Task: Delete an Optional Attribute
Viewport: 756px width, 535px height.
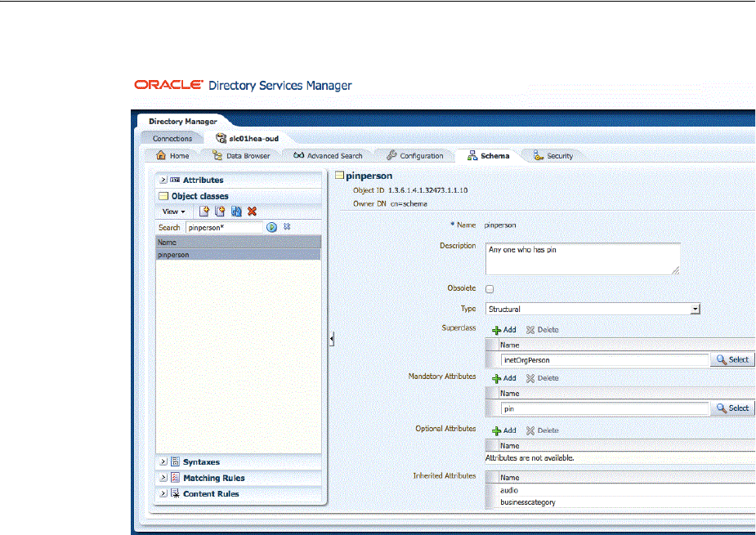Action: pos(543,430)
